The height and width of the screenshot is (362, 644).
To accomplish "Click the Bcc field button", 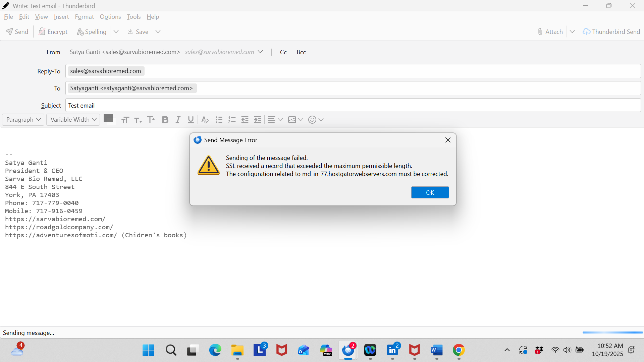I will (301, 52).
